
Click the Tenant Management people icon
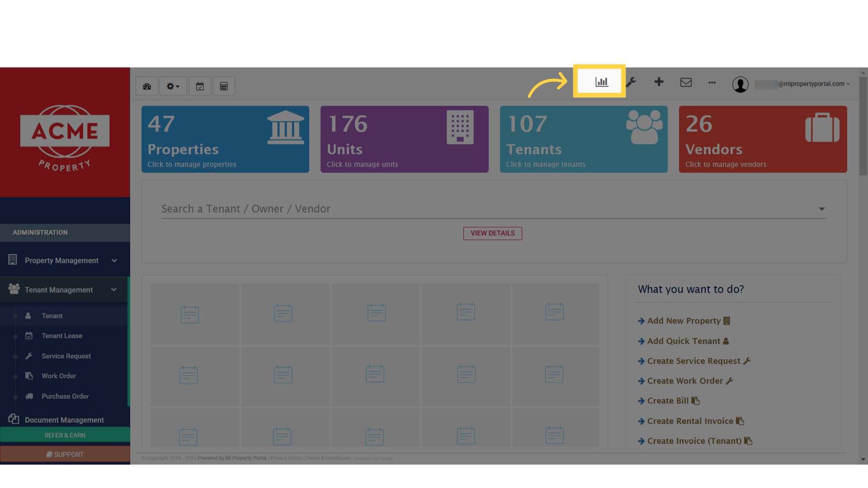coord(14,289)
